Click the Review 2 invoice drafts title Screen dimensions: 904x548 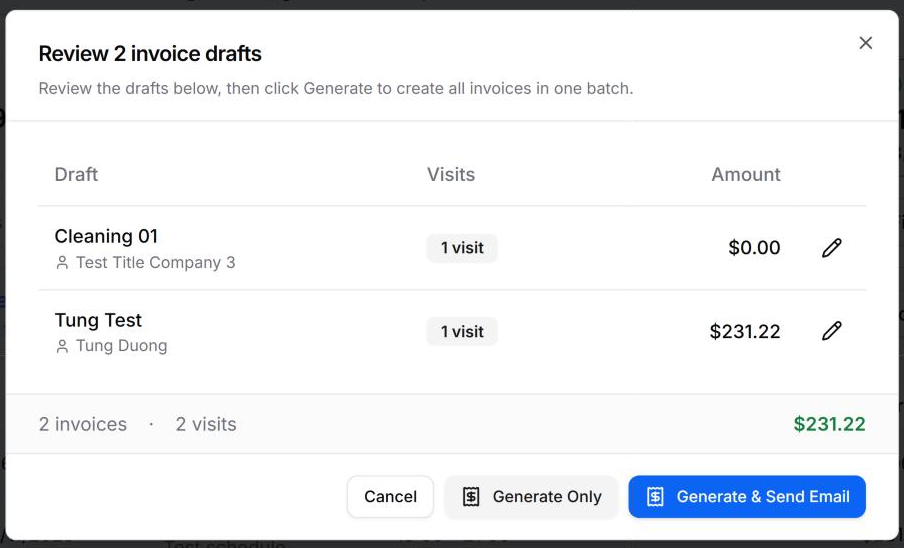coord(150,54)
